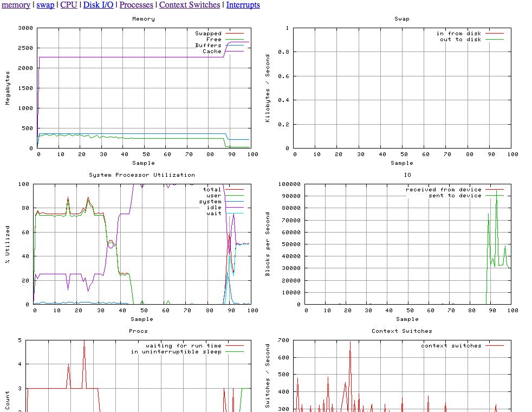Image resolution: width=532 pixels, height=412 pixels.
Task: Click the Free legend entry in Memory graph
Action: pos(214,40)
